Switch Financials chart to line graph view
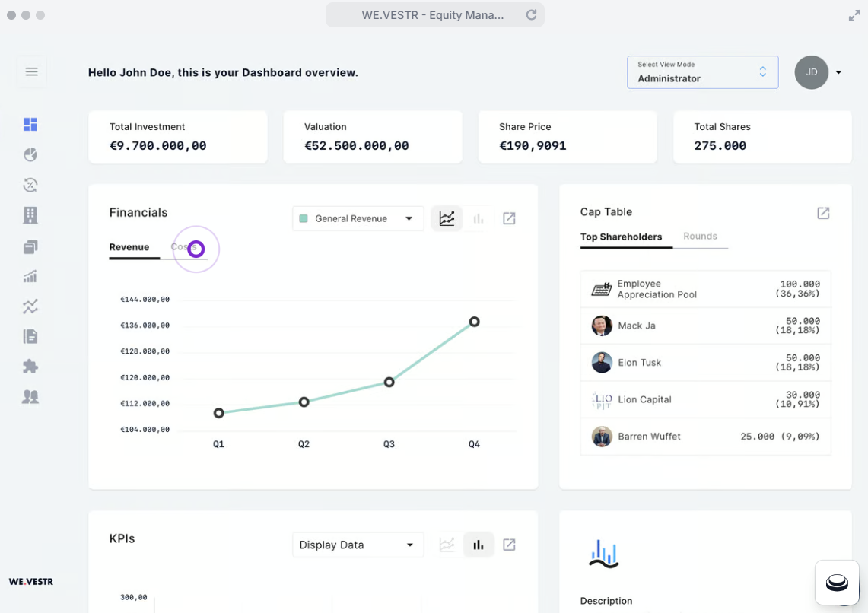 447,218
